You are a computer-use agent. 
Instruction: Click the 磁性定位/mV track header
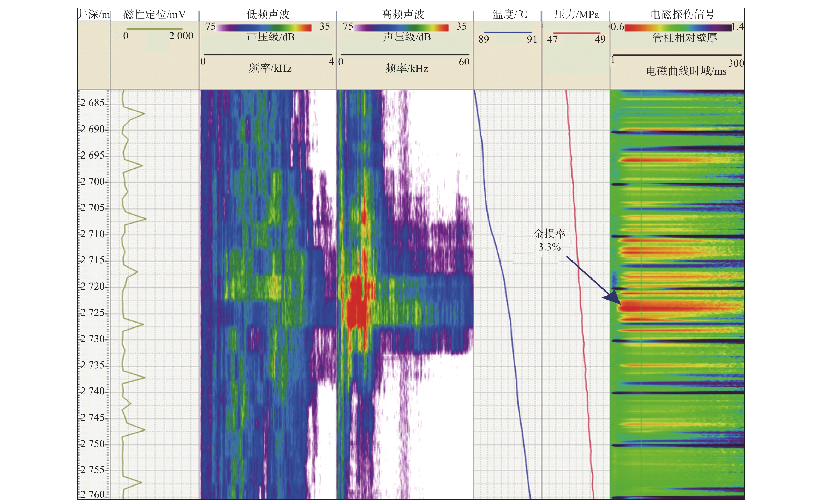point(154,14)
